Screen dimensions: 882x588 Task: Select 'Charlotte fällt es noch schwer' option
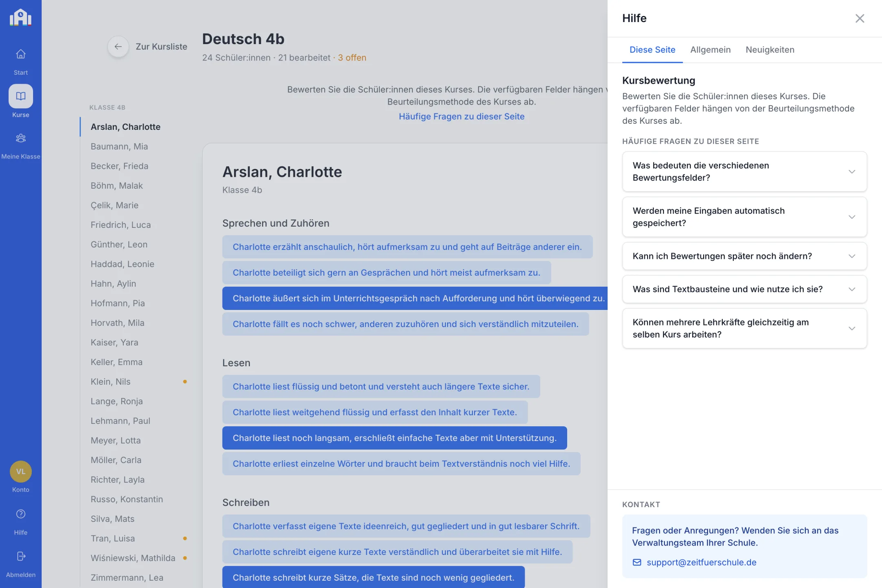(405, 324)
